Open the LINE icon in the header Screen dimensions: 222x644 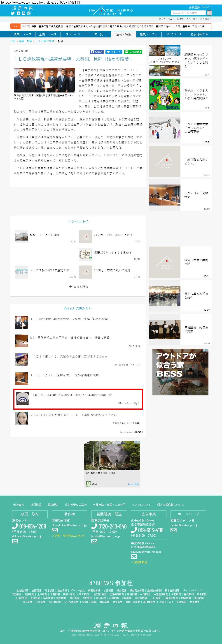(x=23, y=13)
